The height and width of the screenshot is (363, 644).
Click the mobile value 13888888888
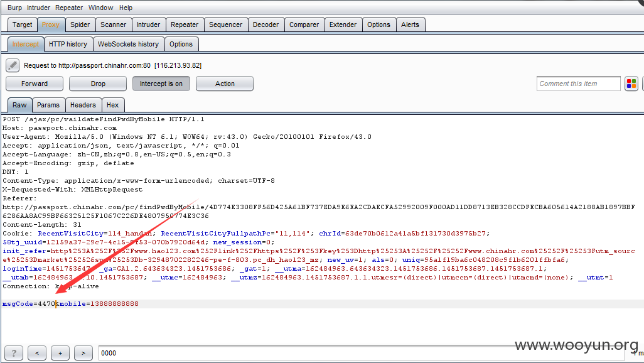(x=114, y=304)
